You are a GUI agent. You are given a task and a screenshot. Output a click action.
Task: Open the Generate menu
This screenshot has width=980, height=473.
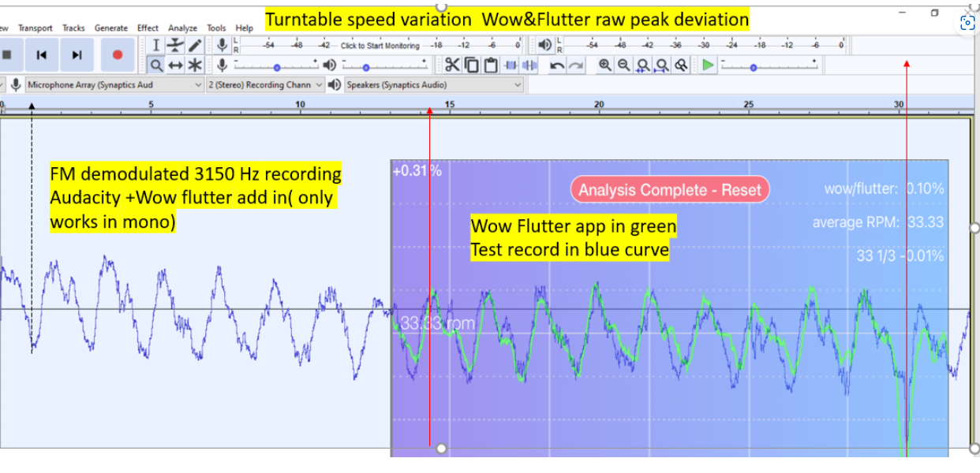coord(111,28)
